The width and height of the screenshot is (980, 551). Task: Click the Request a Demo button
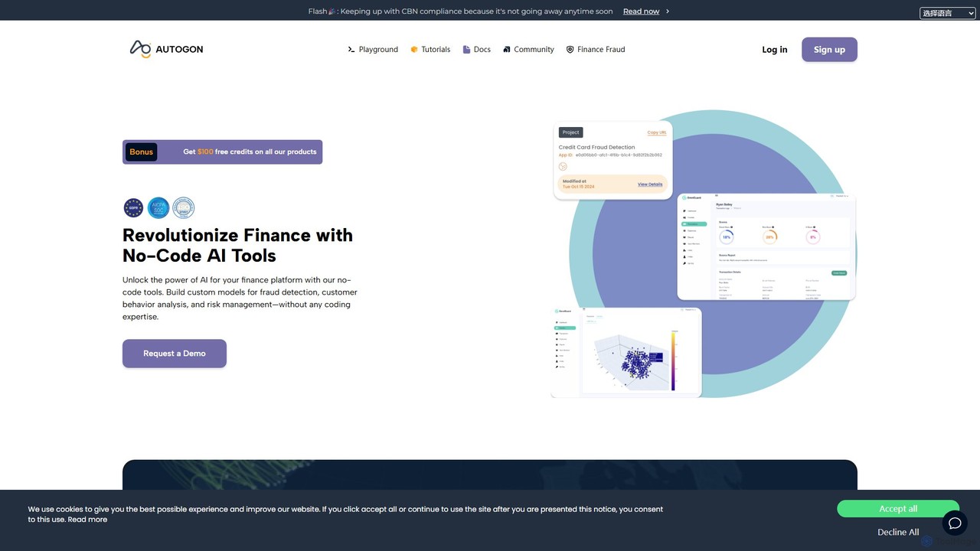pyautogui.click(x=175, y=354)
